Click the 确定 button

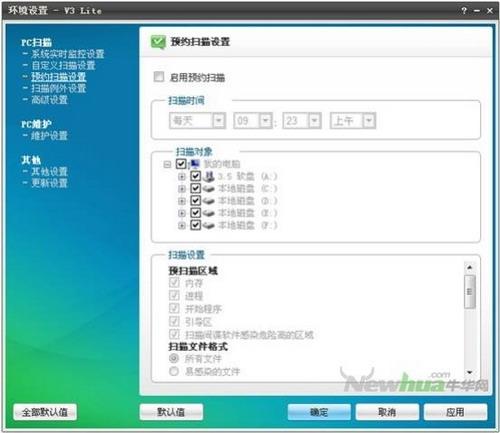point(319,412)
